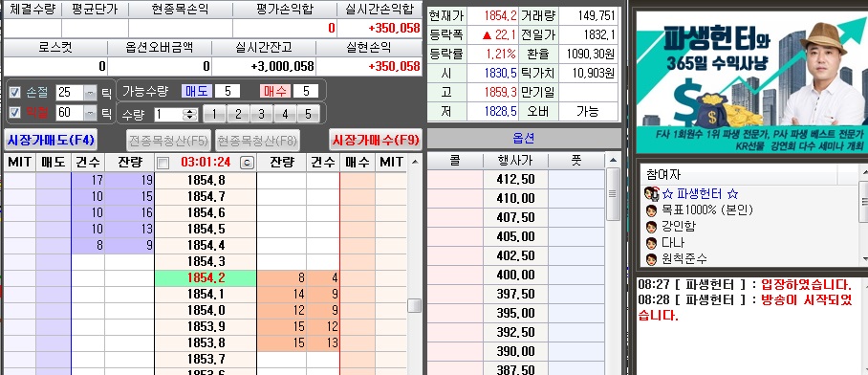Click the avatar icon beside 목표1000% (본인)
Screen dimensions: 868x375
tap(651, 210)
